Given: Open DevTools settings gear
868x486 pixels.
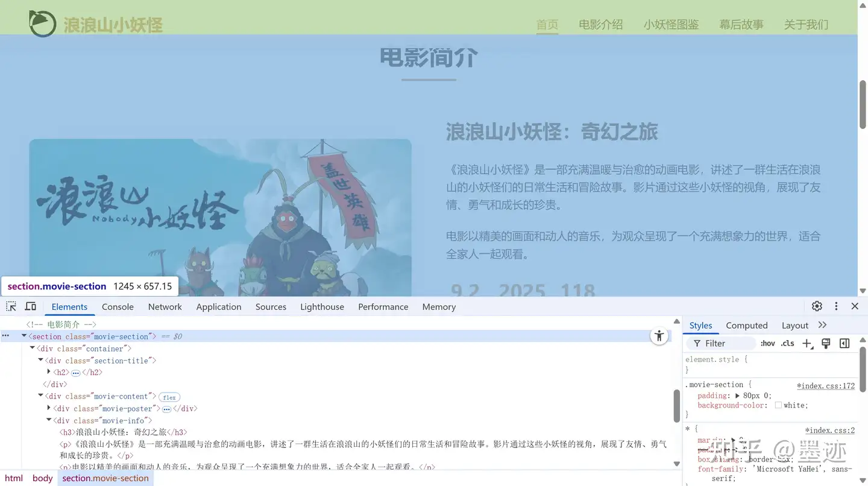Looking at the screenshot, I should coord(817,306).
